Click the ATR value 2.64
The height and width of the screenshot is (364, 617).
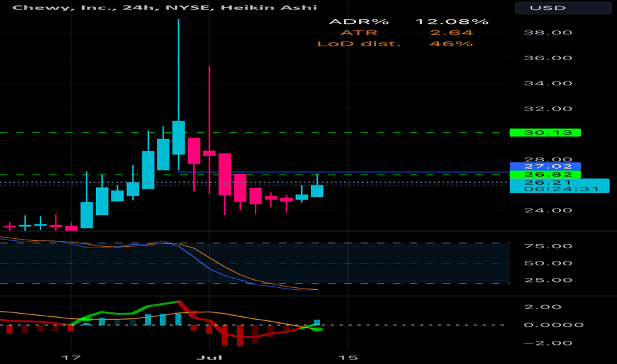point(451,32)
